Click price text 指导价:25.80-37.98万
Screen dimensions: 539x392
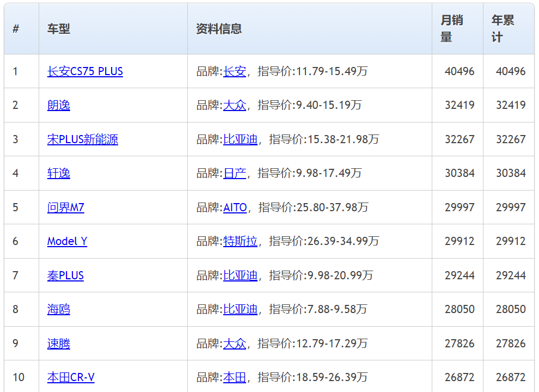pyautogui.click(x=313, y=207)
